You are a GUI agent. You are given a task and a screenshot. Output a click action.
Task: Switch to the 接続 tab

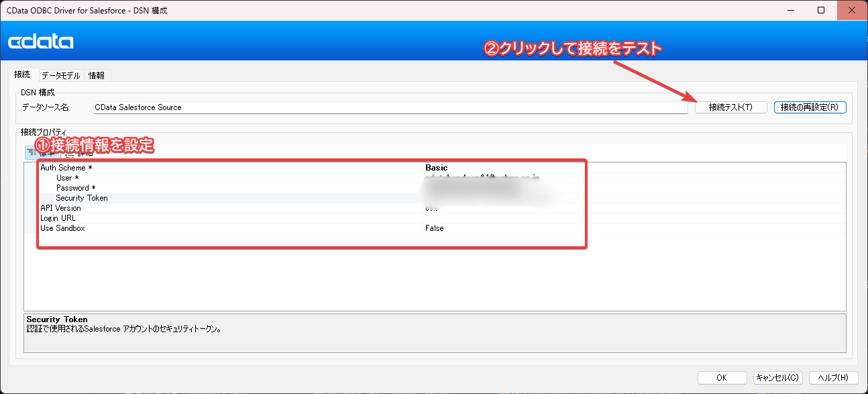coord(22,75)
